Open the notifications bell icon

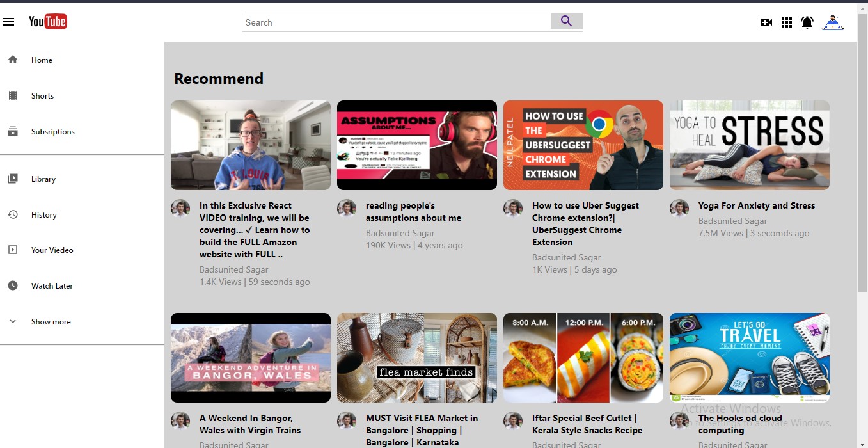[807, 22]
